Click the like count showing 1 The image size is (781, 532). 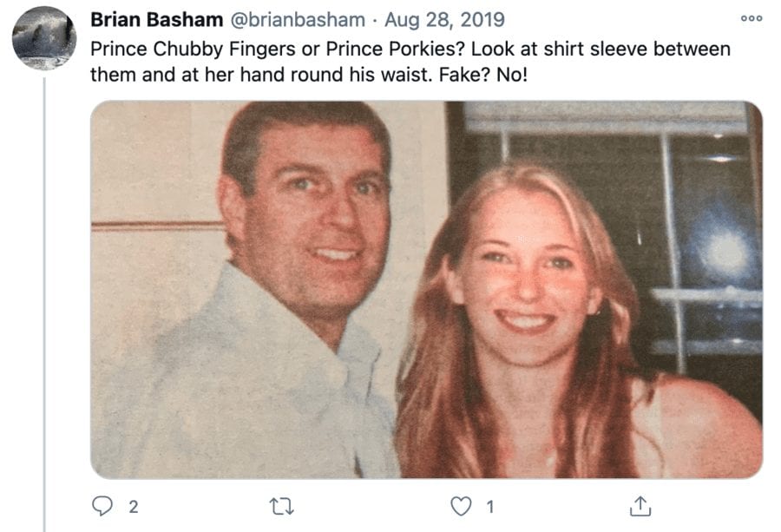point(490,507)
